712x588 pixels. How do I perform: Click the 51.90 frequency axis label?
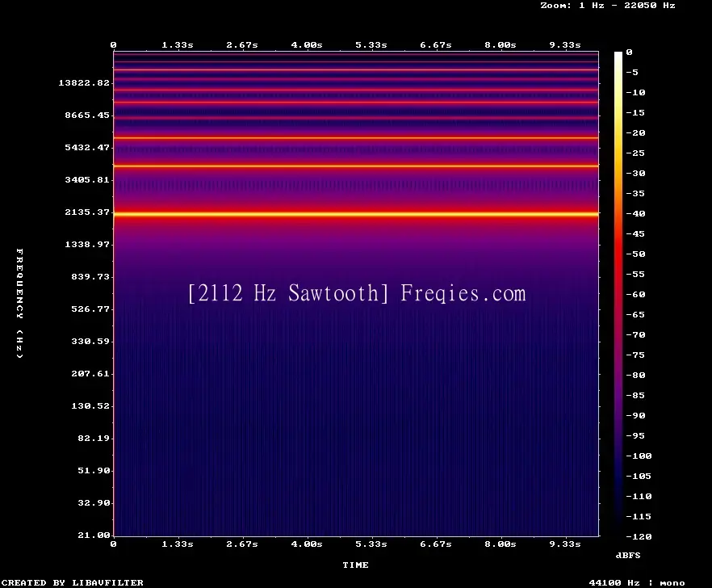click(94, 470)
